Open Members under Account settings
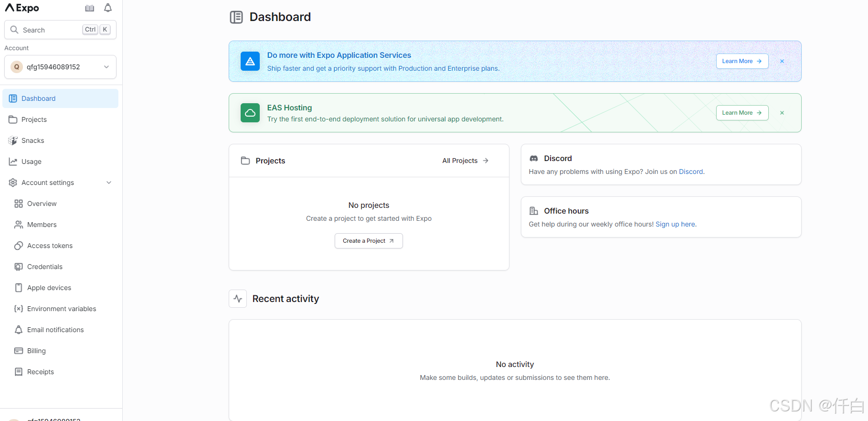 click(60, 225)
